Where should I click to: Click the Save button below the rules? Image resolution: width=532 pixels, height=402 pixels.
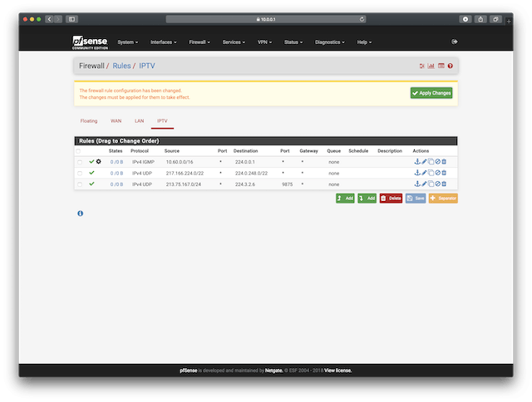click(416, 199)
